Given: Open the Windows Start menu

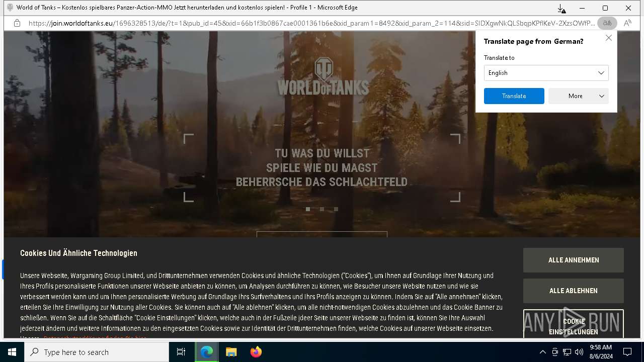Looking at the screenshot, I should click(x=12, y=352).
